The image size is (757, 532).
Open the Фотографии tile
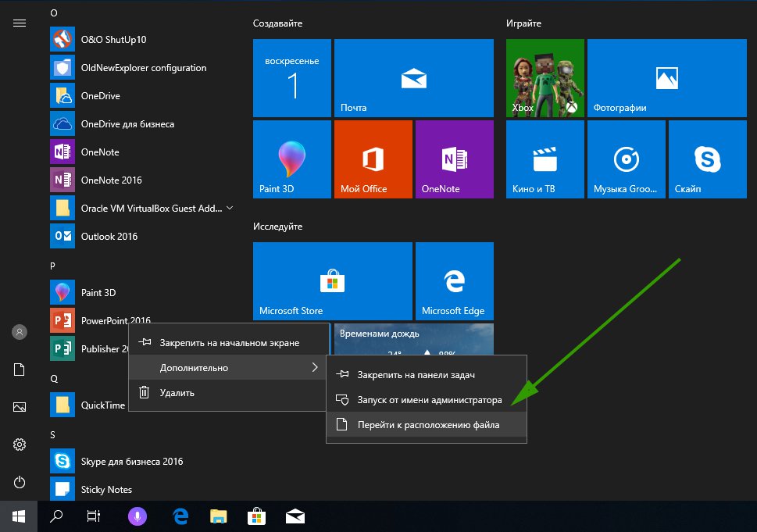tap(666, 78)
